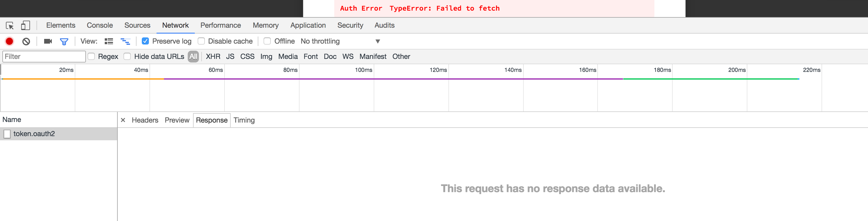Toggle the device toolbar icon
Screen dimensions: 868x221
click(x=26, y=26)
